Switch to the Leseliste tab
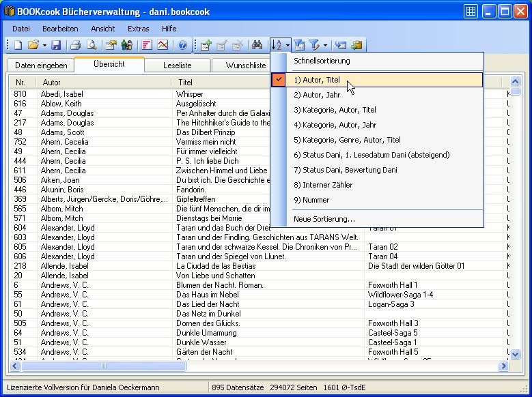 [x=178, y=65]
